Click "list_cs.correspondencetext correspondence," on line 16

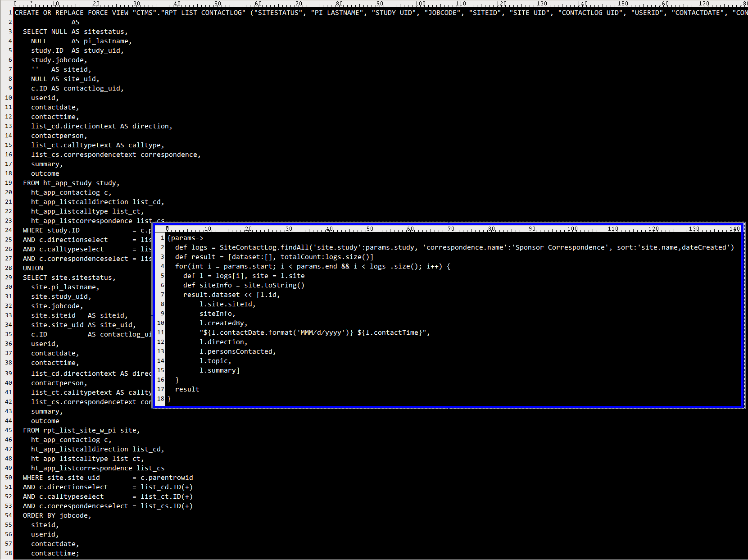point(116,155)
